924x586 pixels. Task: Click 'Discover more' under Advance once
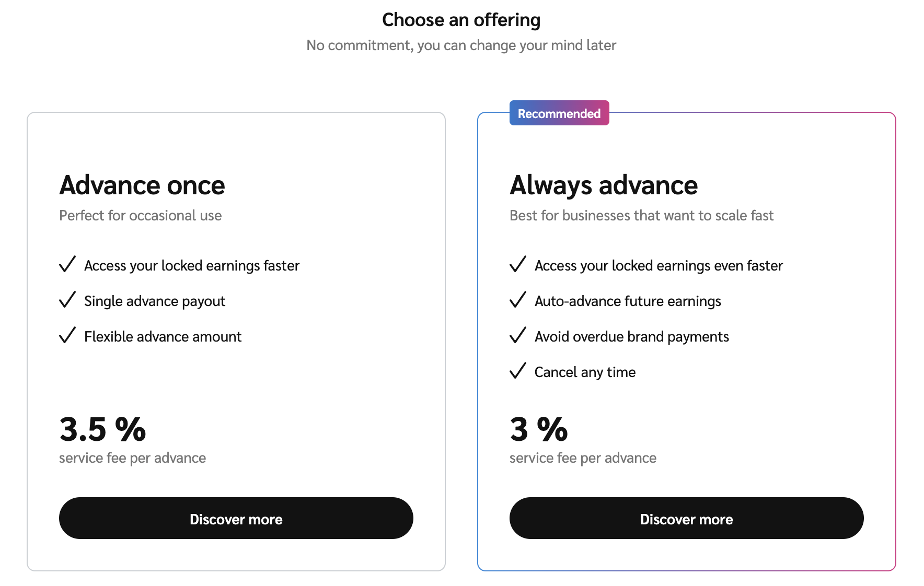pos(236,518)
